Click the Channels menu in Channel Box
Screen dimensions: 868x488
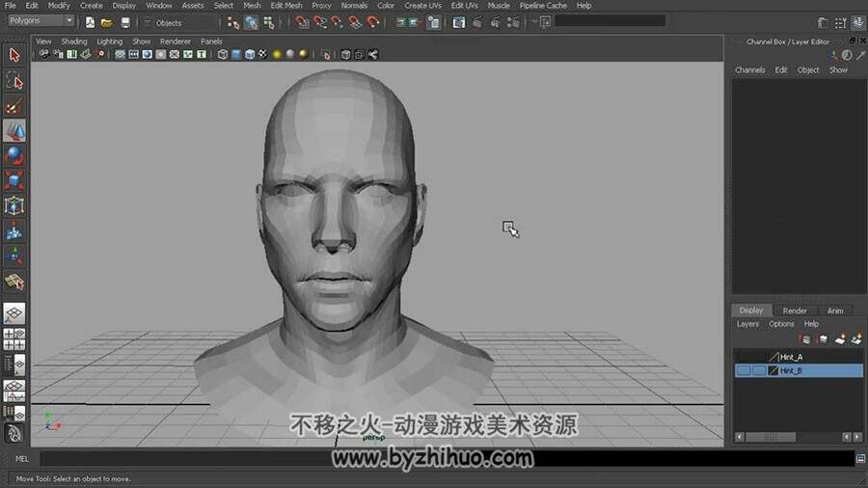click(x=750, y=70)
